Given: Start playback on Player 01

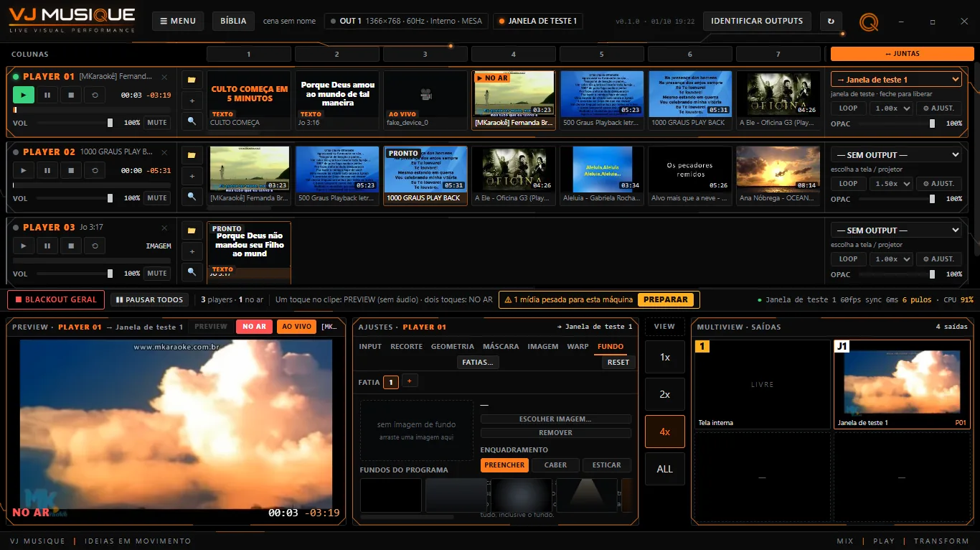Looking at the screenshot, I should pyautogui.click(x=24, y=95).
